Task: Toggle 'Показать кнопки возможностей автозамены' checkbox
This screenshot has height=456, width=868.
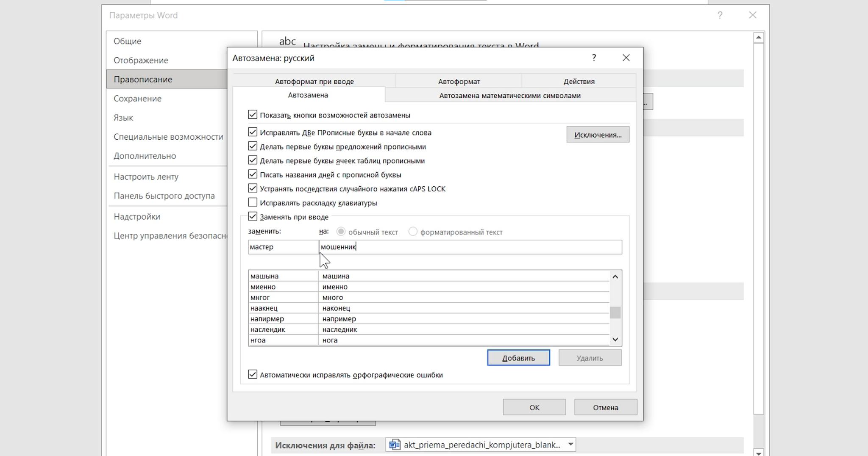Action: pos(253,115)
